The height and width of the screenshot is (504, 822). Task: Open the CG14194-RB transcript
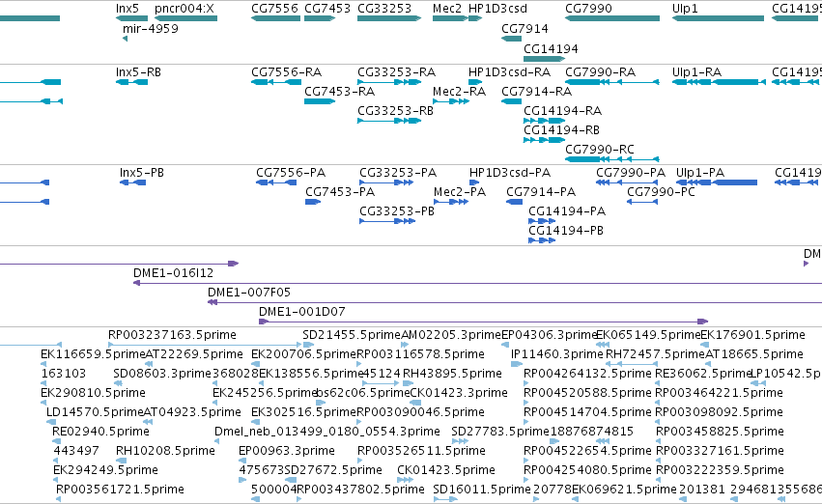click(x=544, y=140)
